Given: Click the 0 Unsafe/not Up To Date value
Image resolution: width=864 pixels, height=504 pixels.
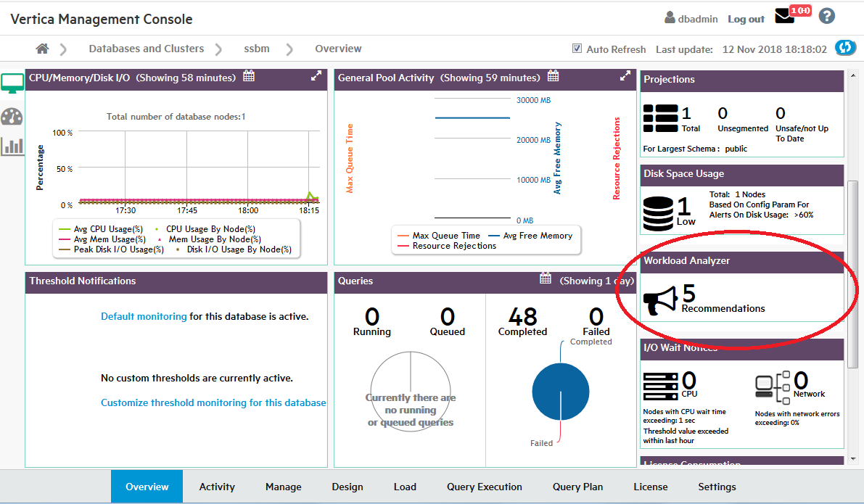Looking at the screenshot, I should click(781, 113).
